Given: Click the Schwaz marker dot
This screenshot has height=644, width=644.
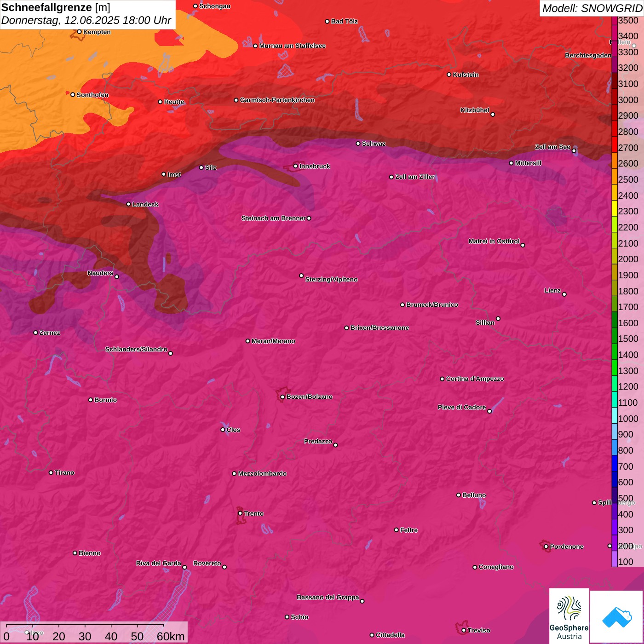Looking at the screenshot, I should pos(358,144).
